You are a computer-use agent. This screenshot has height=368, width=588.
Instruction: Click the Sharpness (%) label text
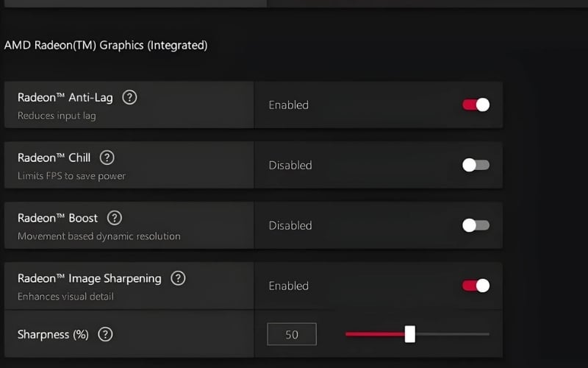(53, 334)
